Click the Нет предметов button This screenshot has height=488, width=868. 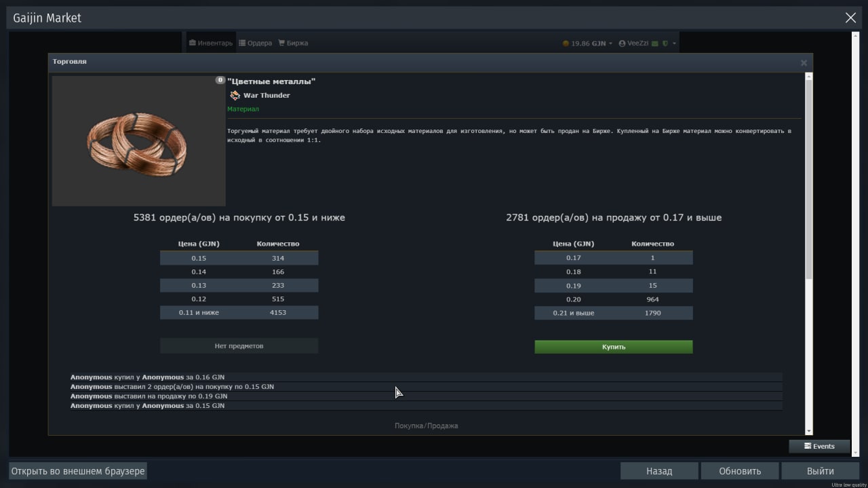coord(239,346)
